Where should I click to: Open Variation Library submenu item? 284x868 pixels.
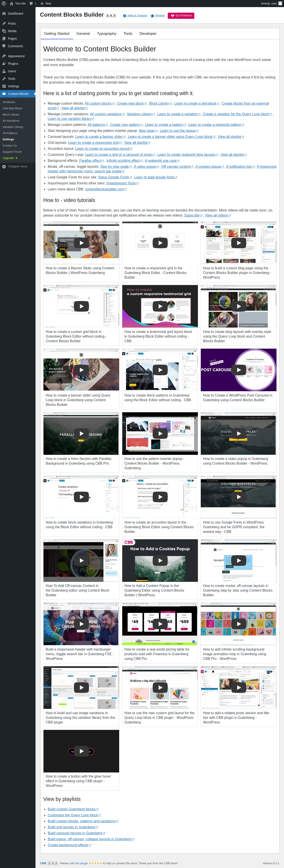click(x=13, y=127)
